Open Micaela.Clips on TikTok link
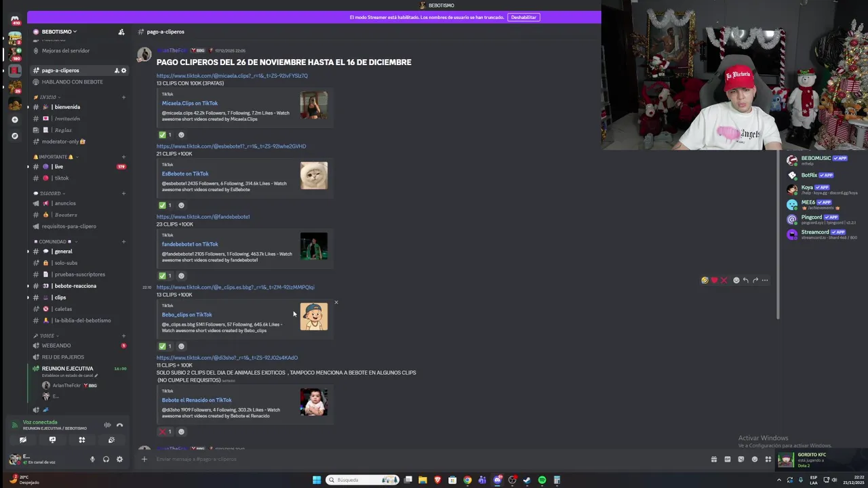 [189, 103]
